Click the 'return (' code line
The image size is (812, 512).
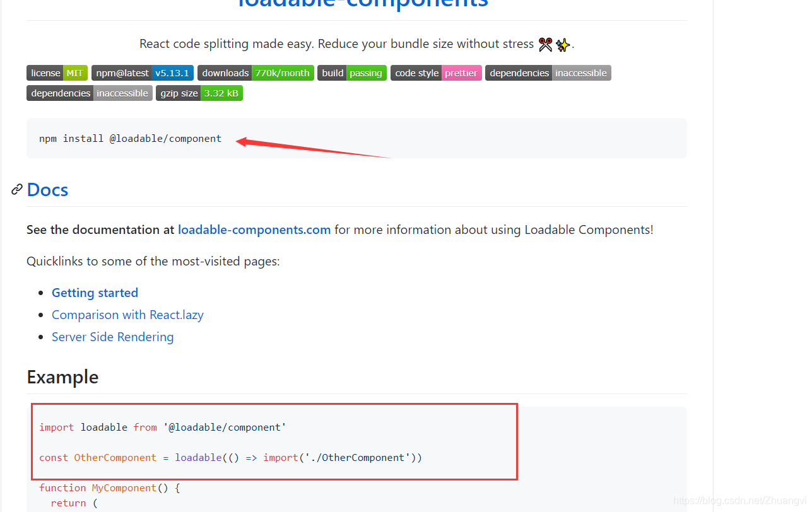coord(74,503)
